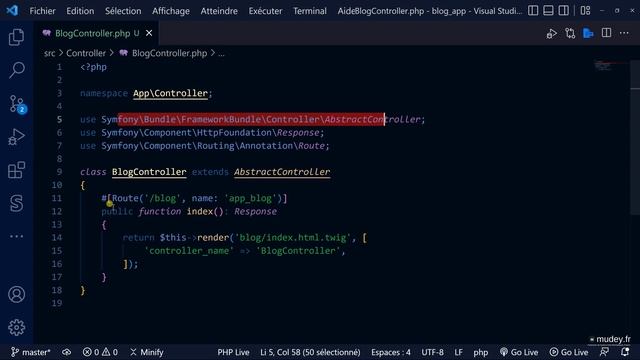
Task: Click the '/blog' route path string
Action: (x=162, y=198)
